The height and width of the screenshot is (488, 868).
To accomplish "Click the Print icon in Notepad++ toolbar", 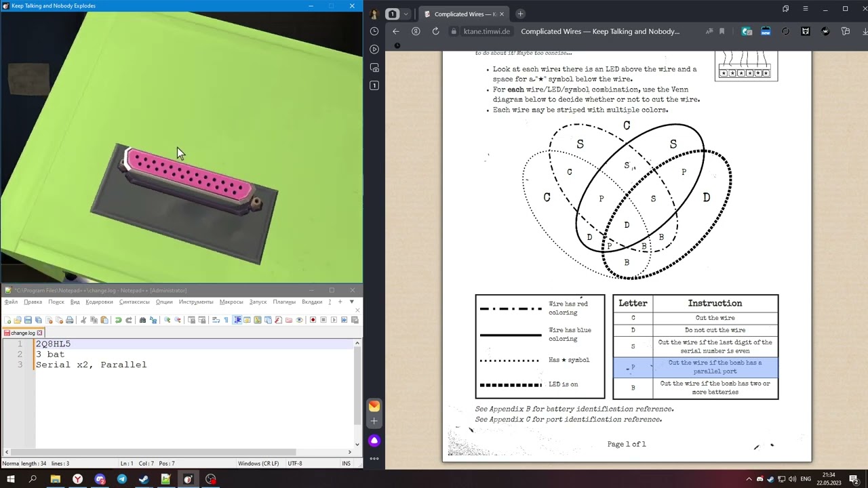I will click(69, 320).
